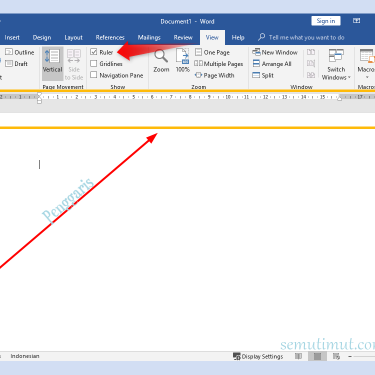This screenshot has width=375, height=375.
Task: Split the document window
Action: tap(263, 75)
